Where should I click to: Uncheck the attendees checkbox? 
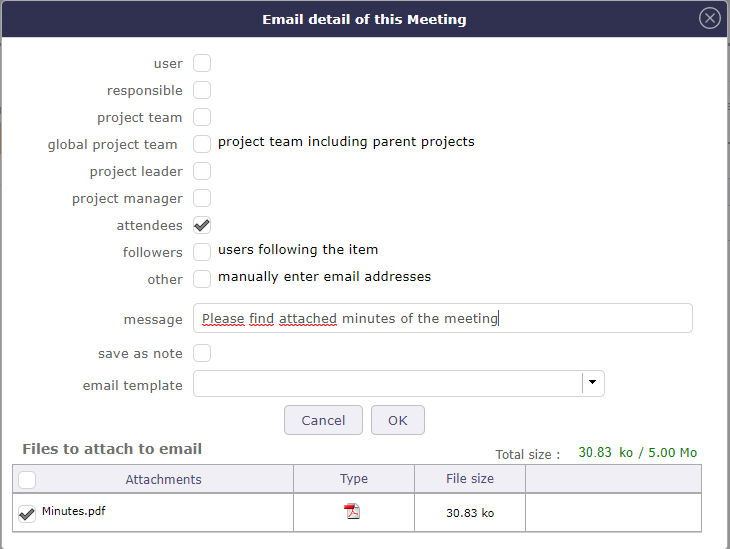click(202, 225)
